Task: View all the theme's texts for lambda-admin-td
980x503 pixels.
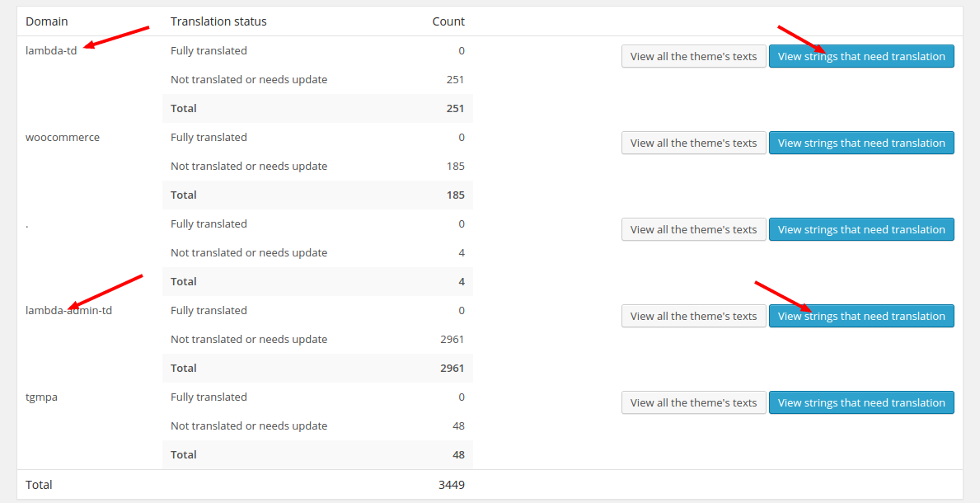Action: (693, 316)
